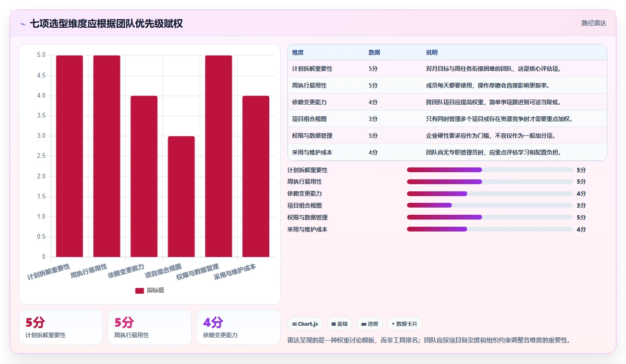
Task: Click the 采用与维护成本 bar in the chart
Action: click(256, 176)
